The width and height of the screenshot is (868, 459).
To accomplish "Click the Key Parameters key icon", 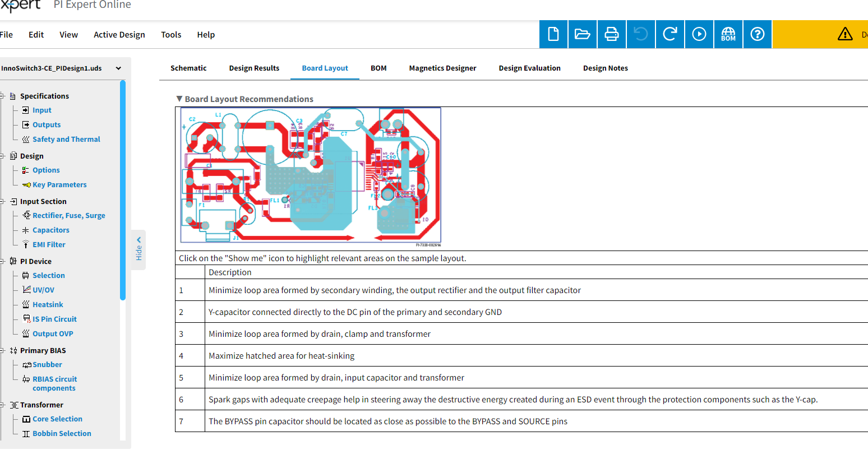I will click(x=26, y=185).
